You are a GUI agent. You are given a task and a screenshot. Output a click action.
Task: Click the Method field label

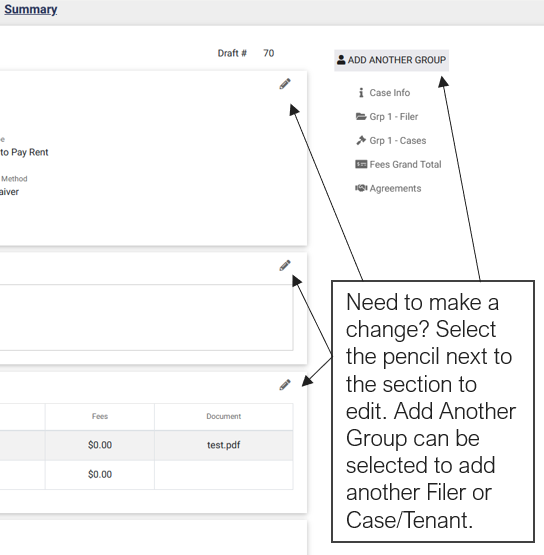pyautogui.click(x=14, y=179)
